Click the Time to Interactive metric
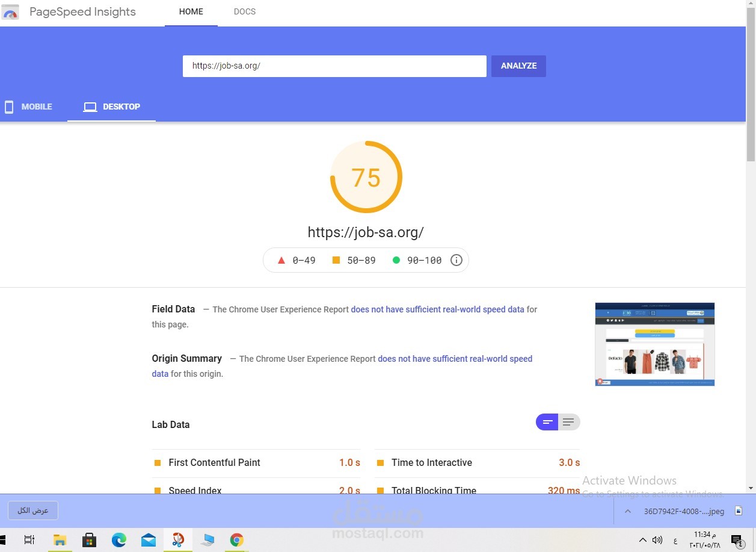 (478, 463)
